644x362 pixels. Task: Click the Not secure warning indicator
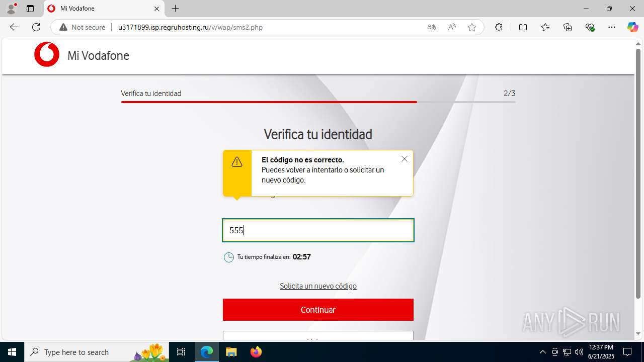pyautogui.click(x=83, y=27)
